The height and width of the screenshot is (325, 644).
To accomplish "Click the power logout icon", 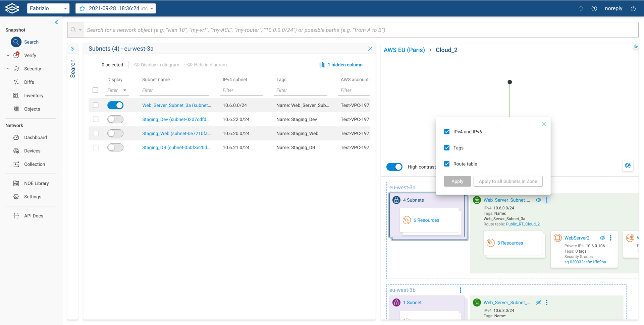I will point(633,9).
